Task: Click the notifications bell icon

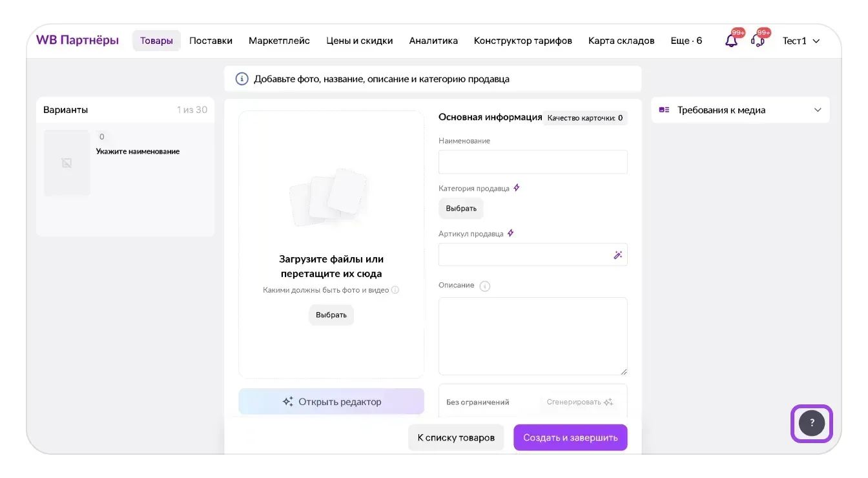Action: pyautogui.click(x=731, y=41)
